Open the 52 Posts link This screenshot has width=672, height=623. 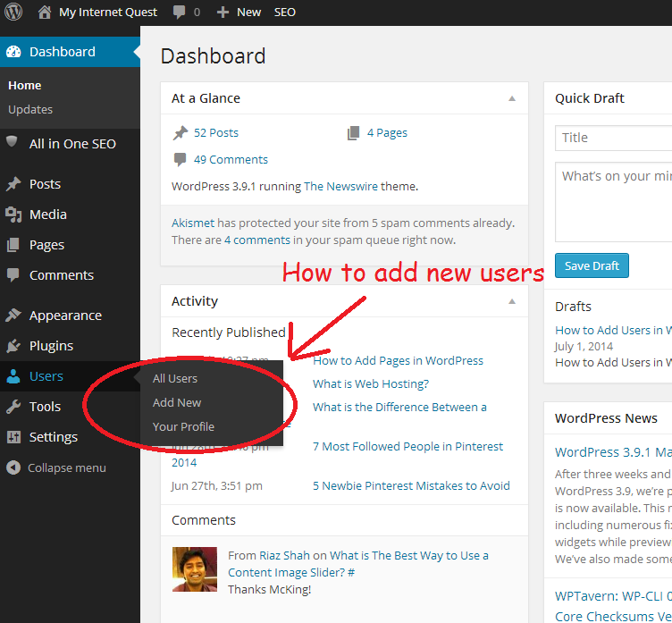(x=215, y=133)
